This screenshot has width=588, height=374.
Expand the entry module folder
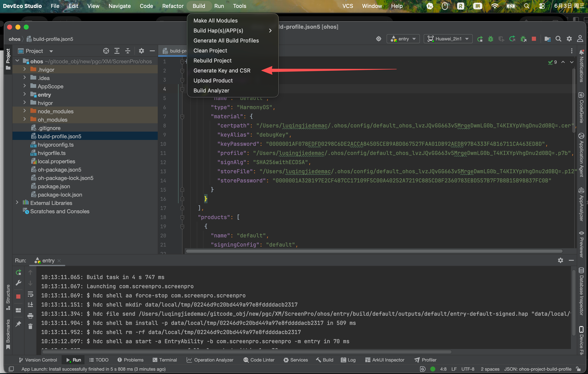(x=24, y=94)
